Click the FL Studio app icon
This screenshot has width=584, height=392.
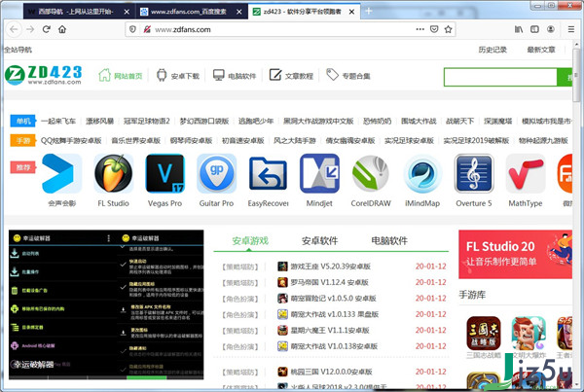(113, 173)
